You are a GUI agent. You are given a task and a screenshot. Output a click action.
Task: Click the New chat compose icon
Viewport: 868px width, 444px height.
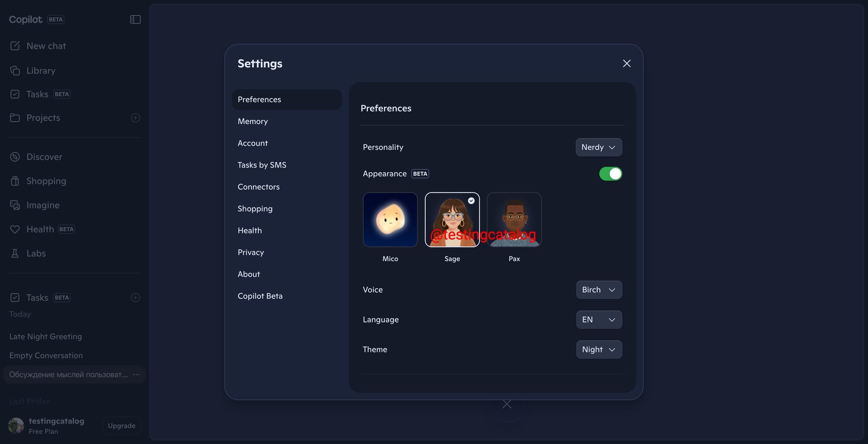click(15, 46)
